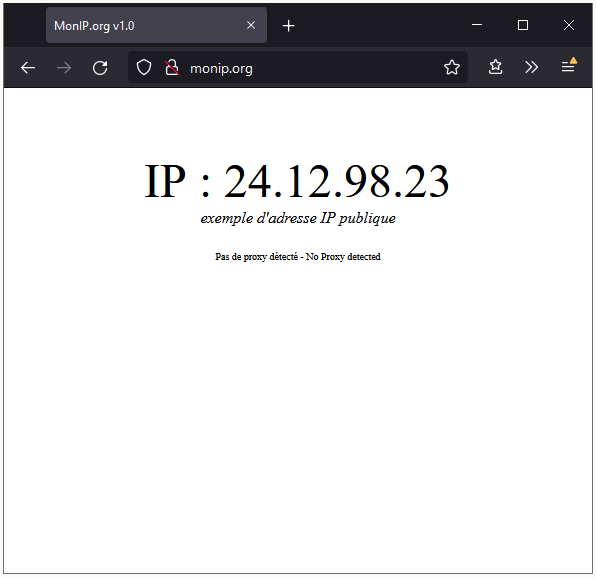Maximize the browser window
The height and width of the screenshot is (578, 596).
pos(523,25)
